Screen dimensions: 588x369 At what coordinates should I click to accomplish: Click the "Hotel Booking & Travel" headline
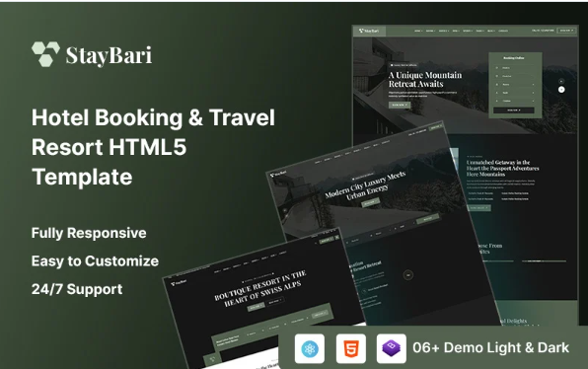tap(153, 117)
